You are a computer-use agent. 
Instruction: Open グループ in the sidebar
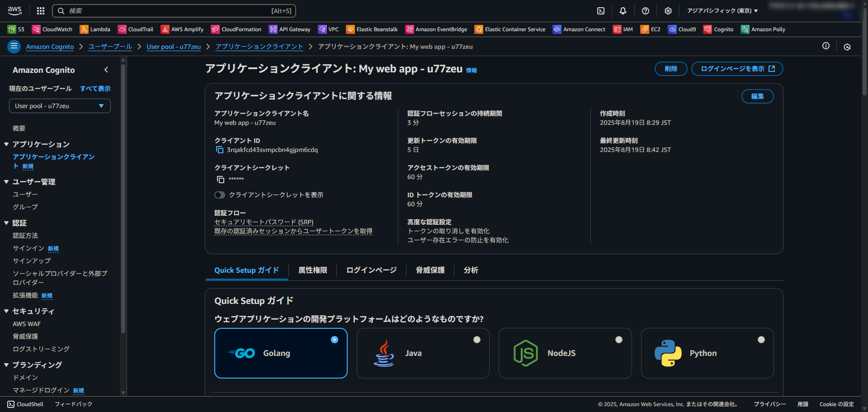[25, 207]
